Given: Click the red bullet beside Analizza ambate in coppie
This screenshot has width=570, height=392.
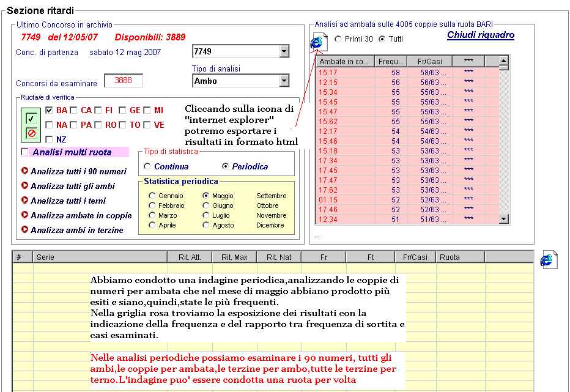Looking at the screenshot, I should click(24, 215).
